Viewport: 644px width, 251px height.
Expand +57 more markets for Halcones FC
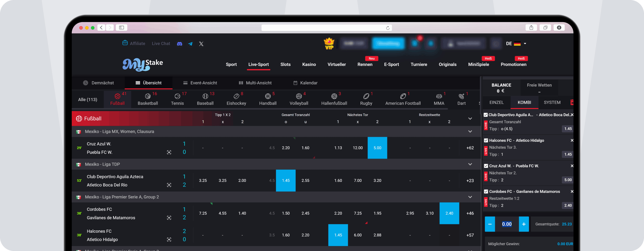[470, 235]
